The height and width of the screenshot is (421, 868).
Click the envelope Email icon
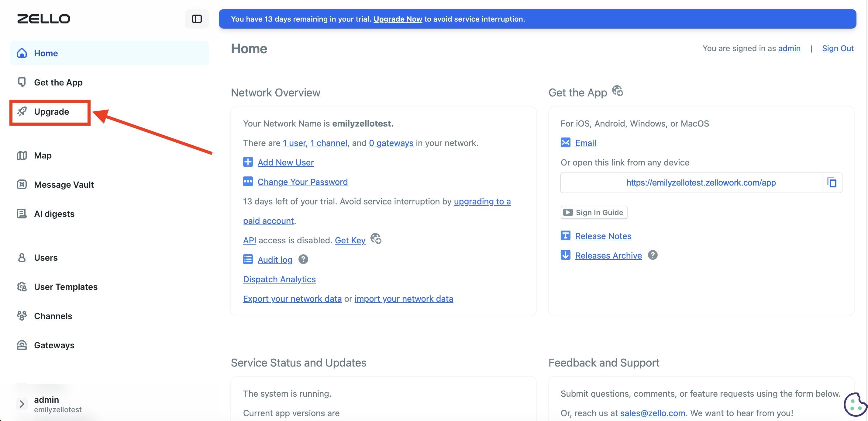pos(565,143)
